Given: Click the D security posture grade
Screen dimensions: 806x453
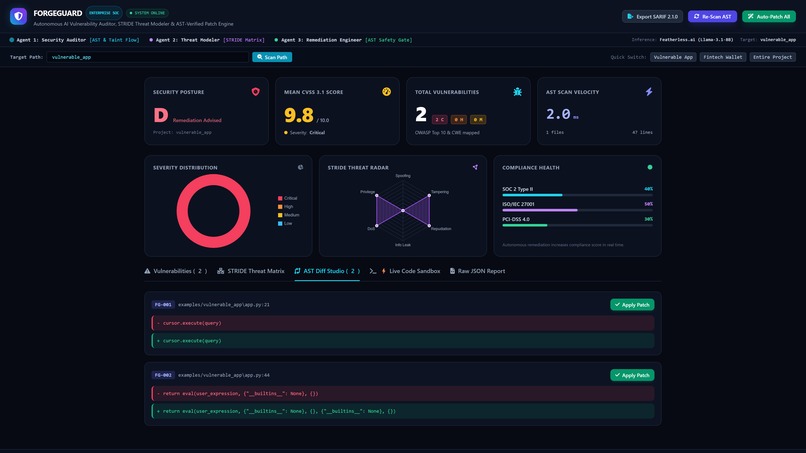Looking at the screenshot, I should 161,115.
